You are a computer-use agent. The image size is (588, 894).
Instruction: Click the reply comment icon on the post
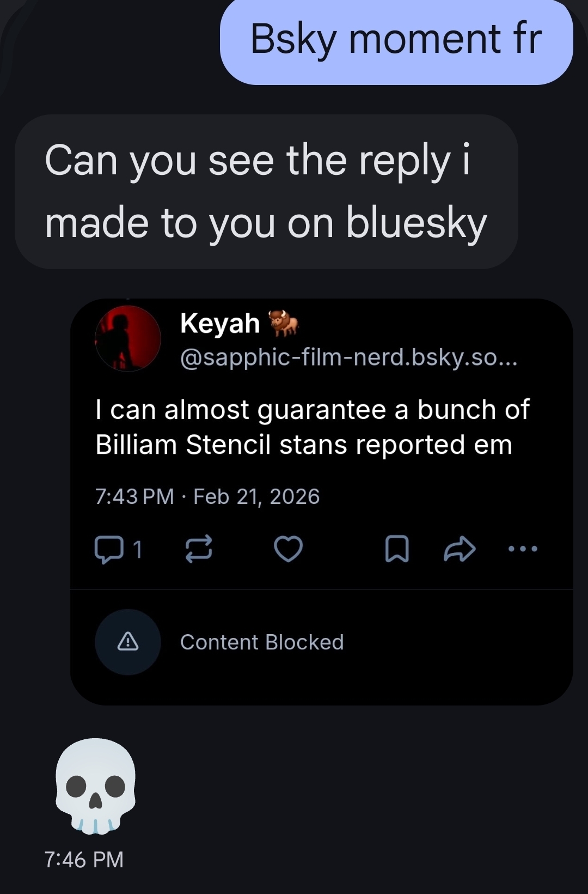[x=108, y=549]
